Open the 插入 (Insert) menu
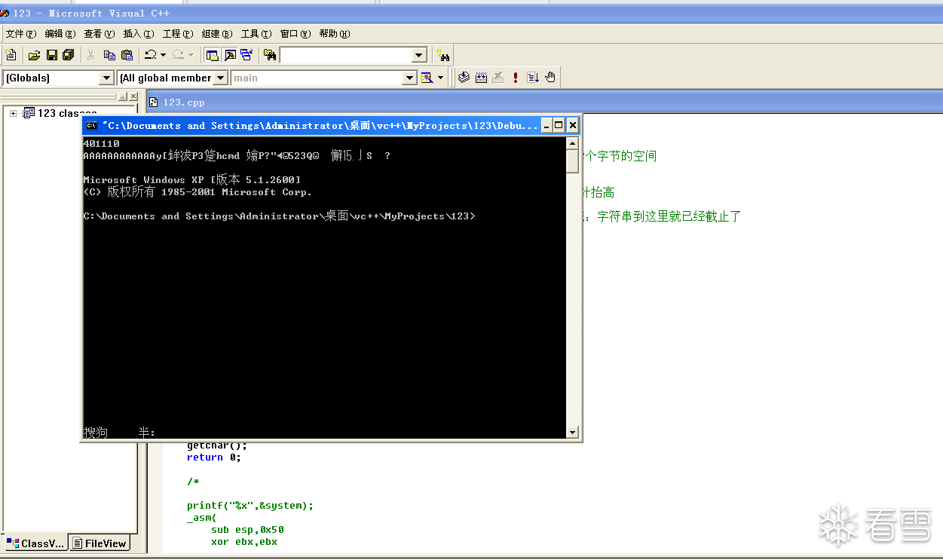 (x=139, y=34)
